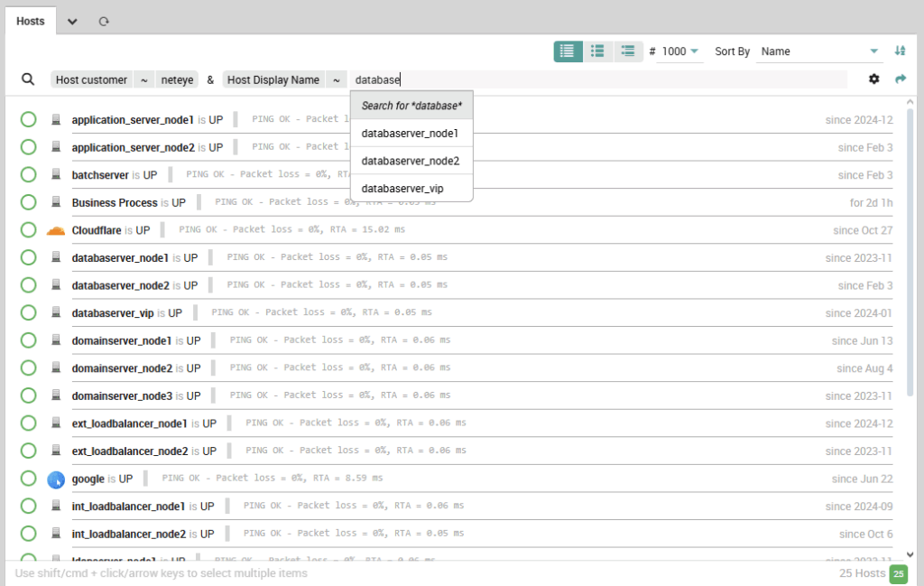Choose databaseserver_vip from suggestion list
This screenshot has width=924, height=586.
click(403, 189)
